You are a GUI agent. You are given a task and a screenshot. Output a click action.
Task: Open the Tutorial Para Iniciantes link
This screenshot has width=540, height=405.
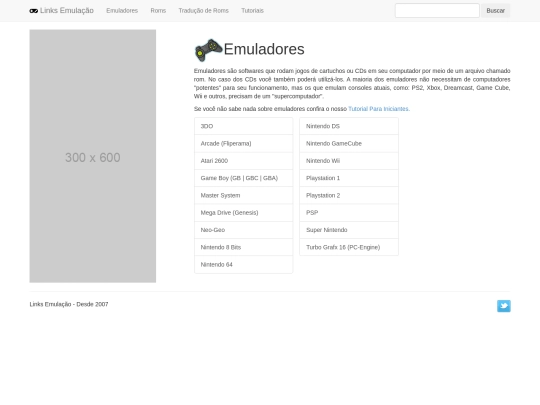379,109
